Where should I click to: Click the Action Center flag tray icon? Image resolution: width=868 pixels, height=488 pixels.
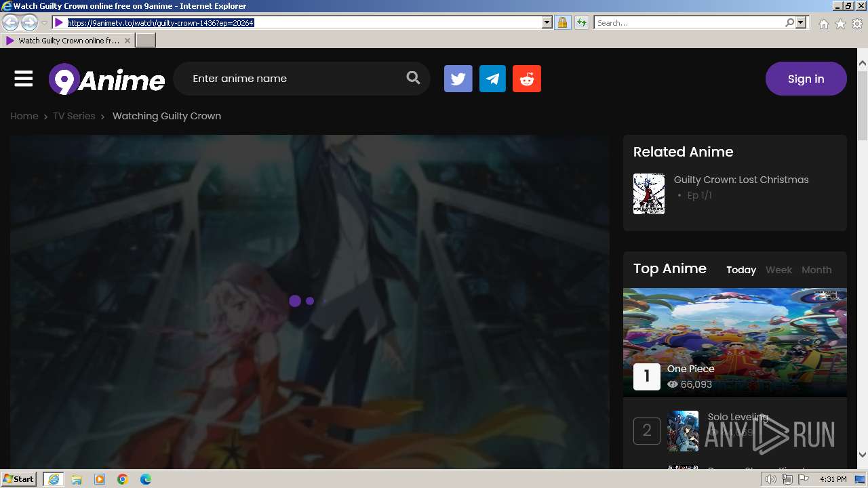pyautogui.click(x=804, y=479)
